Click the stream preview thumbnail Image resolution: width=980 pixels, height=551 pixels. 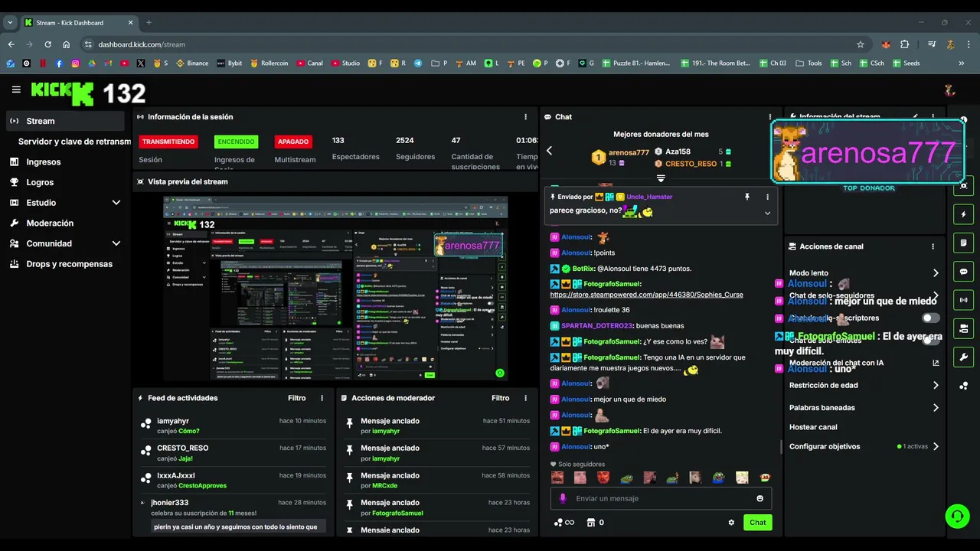pyautogui.click(x=335, y=289)
